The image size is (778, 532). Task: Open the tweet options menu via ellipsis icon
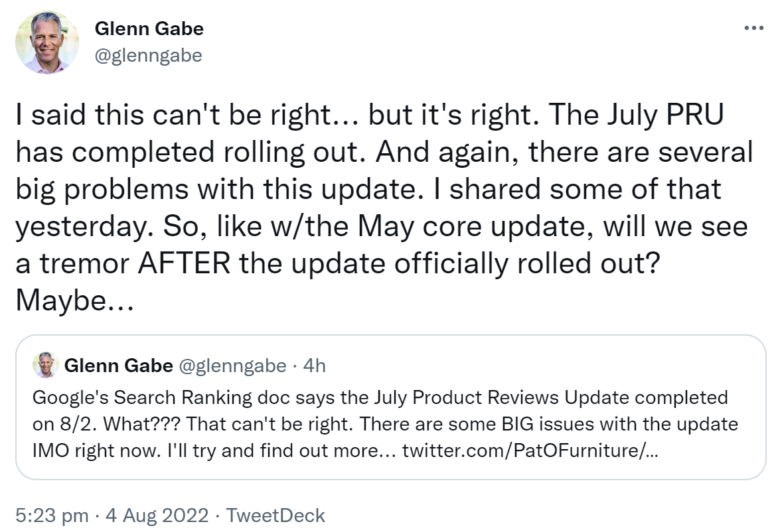753,28
